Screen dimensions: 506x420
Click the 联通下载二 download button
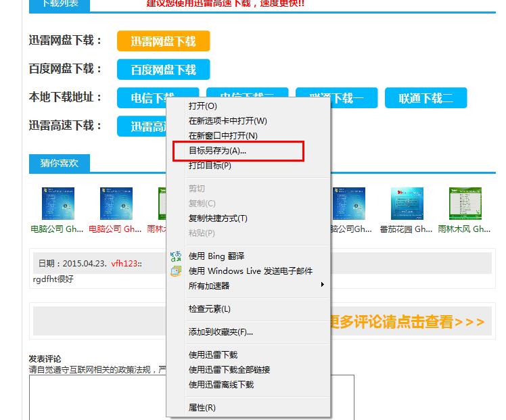point(425,98)
